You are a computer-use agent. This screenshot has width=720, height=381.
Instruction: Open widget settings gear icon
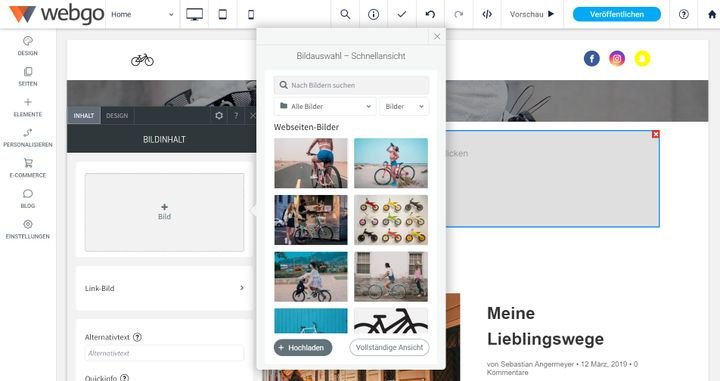pyautogui.click(x=219, y=116)
